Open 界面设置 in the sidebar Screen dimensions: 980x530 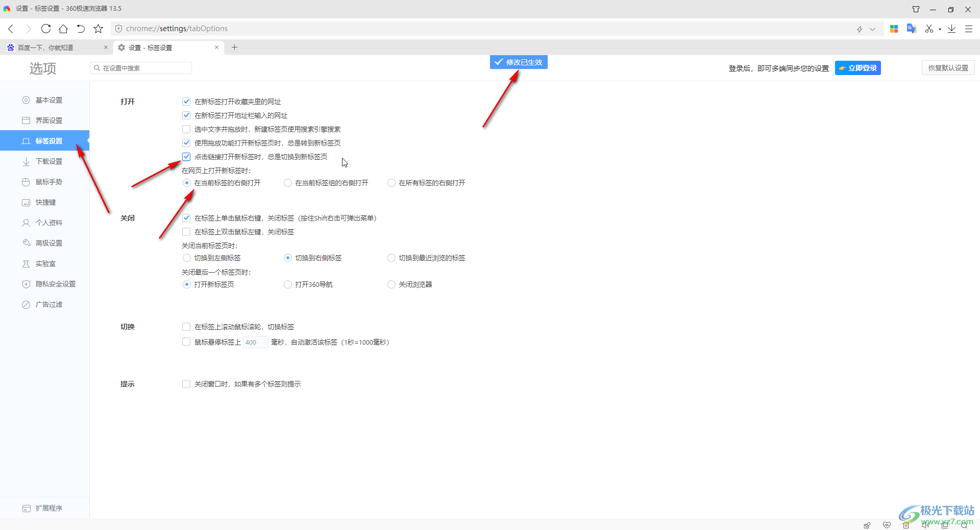[x=44, y=121]
